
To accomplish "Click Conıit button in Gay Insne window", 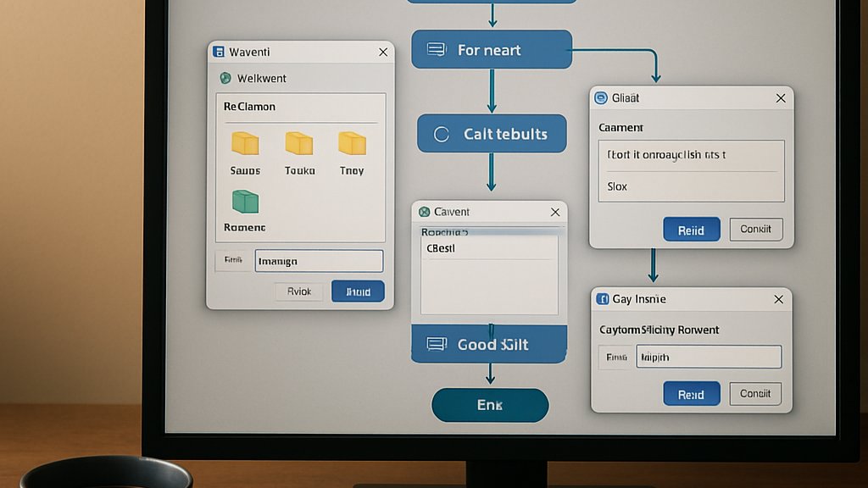I will (x=755, y=393).
